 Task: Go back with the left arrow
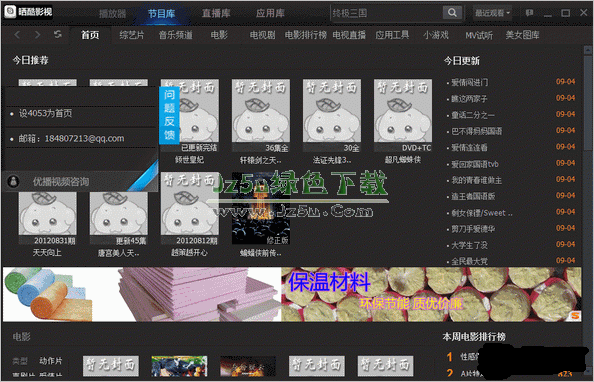click(17, 35)
